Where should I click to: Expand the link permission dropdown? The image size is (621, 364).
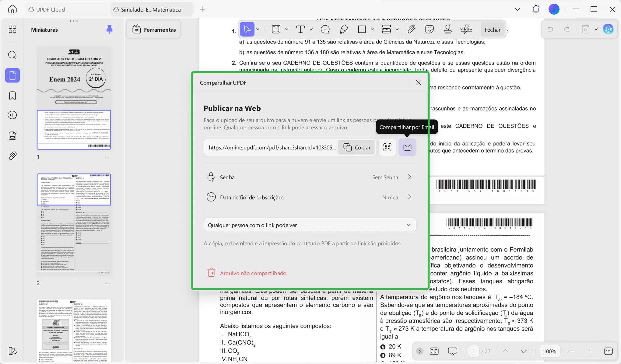[310, 225]
